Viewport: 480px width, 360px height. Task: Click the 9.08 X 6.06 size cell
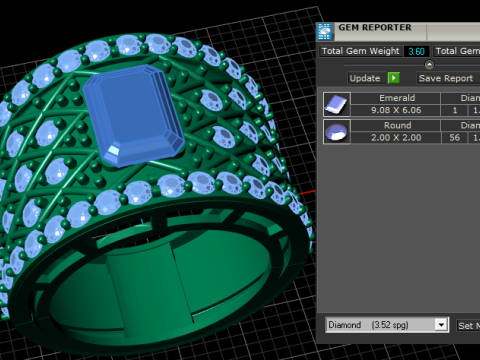click(x=396, y=110)
